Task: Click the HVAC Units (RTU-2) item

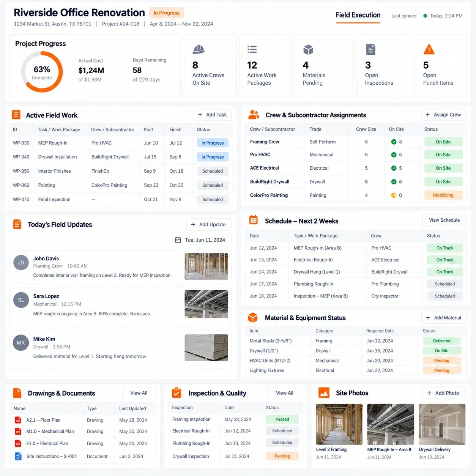Action: click(x=270, y=361)
